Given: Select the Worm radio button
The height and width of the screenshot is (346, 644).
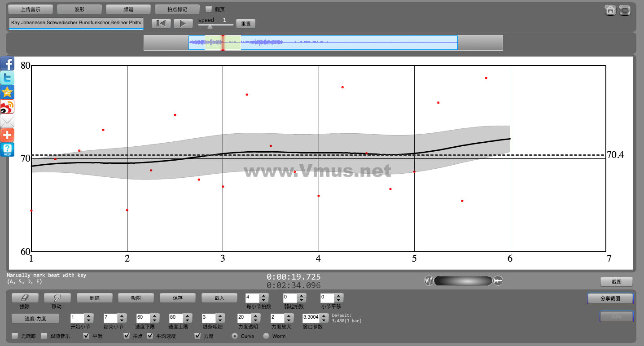Looking at the screenshot, I should tap(266, 336).
